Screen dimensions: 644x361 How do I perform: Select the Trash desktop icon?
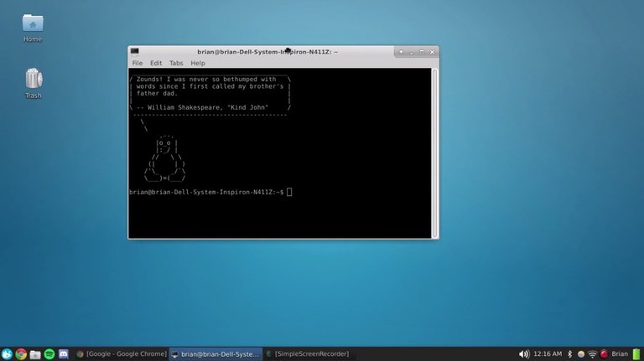(x=34, y=84)
